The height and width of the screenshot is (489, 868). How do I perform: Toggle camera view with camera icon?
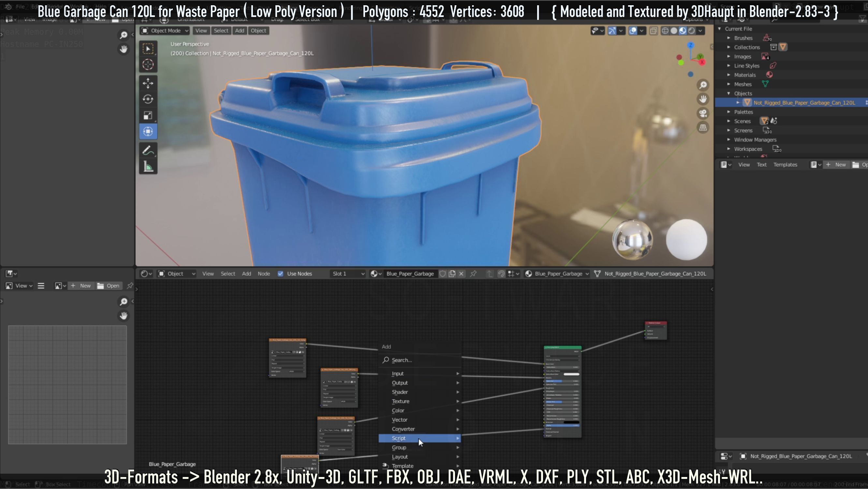[703, 113]
